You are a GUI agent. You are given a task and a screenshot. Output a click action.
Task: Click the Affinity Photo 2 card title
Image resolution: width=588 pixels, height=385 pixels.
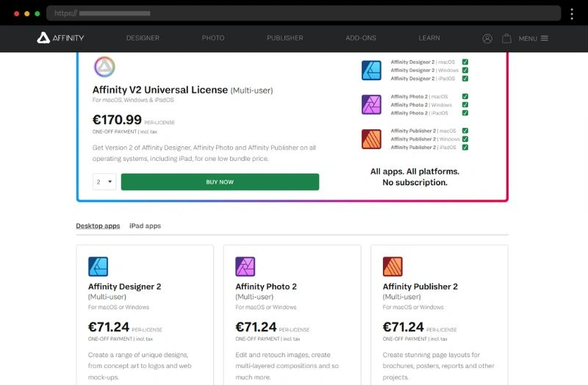[266, 287]
